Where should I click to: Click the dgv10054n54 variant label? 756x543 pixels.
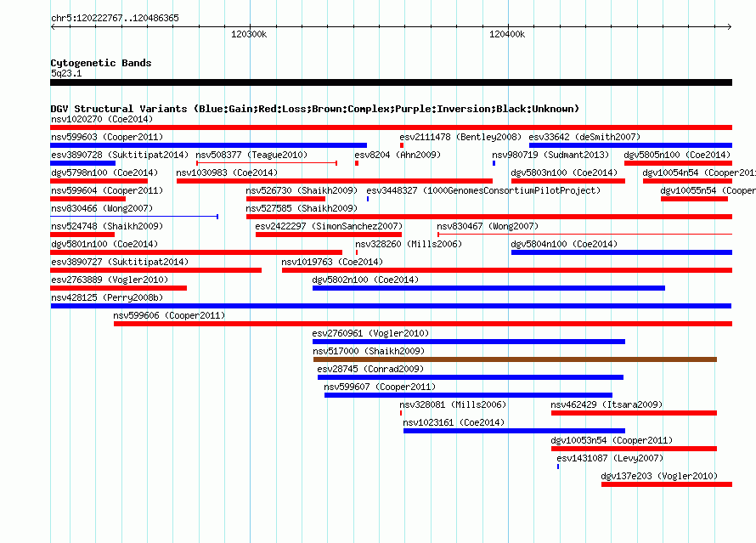[699, 173]
